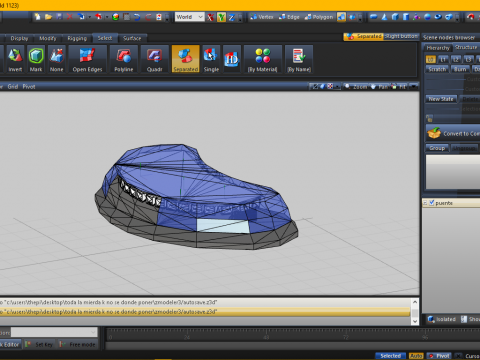Click the viewport Fit button
The image size is (480, 360).
[399, 87]
